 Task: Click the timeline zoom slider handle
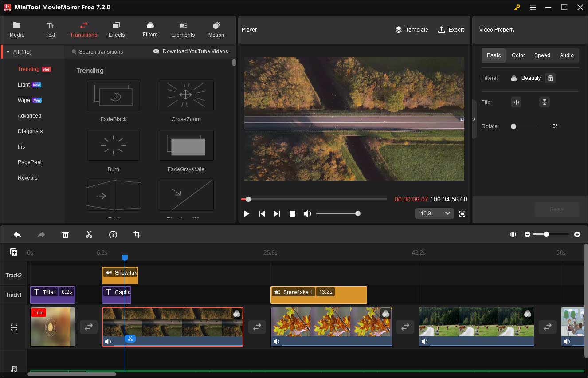pyautogui.click(x=546, y=234)
